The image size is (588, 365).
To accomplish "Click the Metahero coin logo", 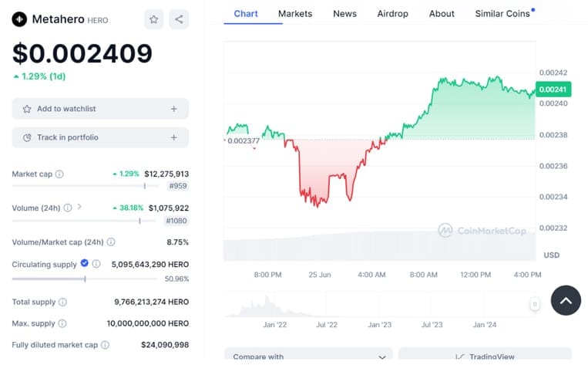I will coord(19,19).
